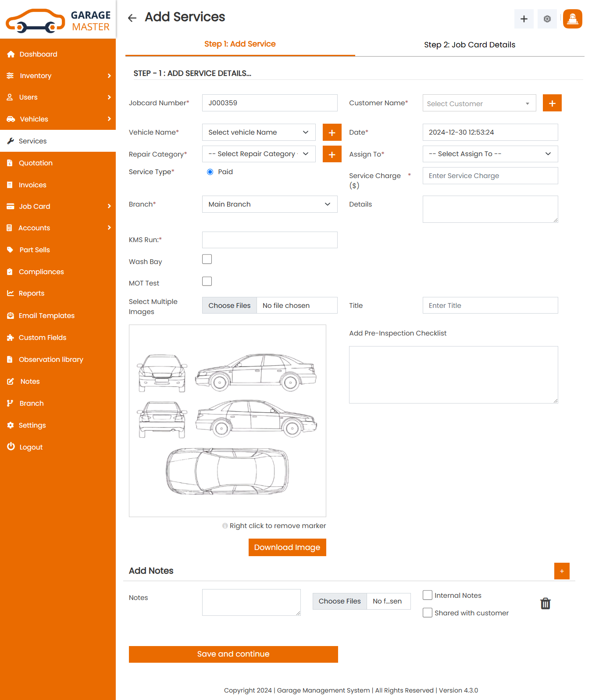Open Quotation in the sidebar menu
The width and height of the screenshot is (599, 700).
coord(36,163)
